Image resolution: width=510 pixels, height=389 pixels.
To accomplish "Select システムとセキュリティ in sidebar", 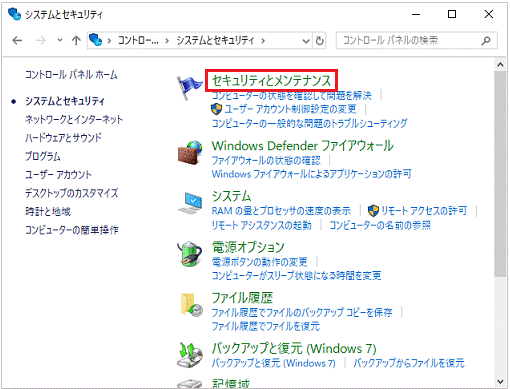I will (x=65, y=101).
